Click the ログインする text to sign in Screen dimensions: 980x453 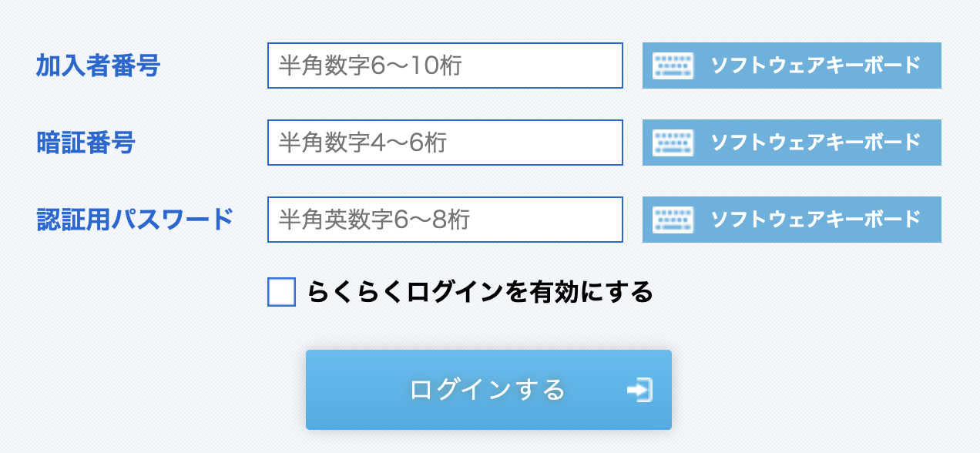point(488,390)
